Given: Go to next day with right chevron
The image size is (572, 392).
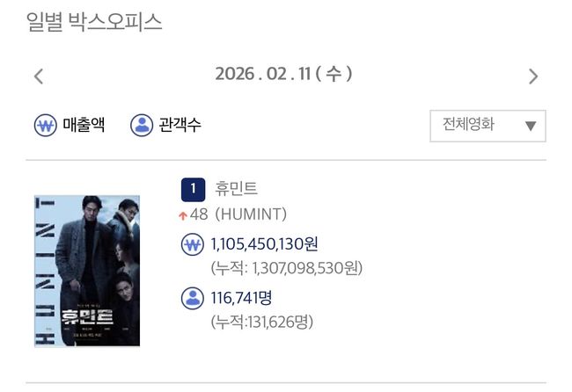Looking at the screenshot, I should [x=533, y=76].
